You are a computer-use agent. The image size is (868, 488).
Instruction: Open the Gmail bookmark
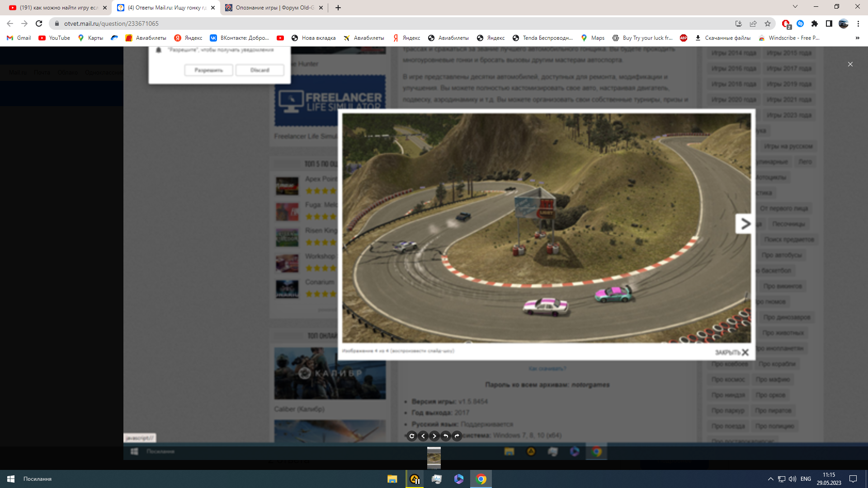point(19,38)
